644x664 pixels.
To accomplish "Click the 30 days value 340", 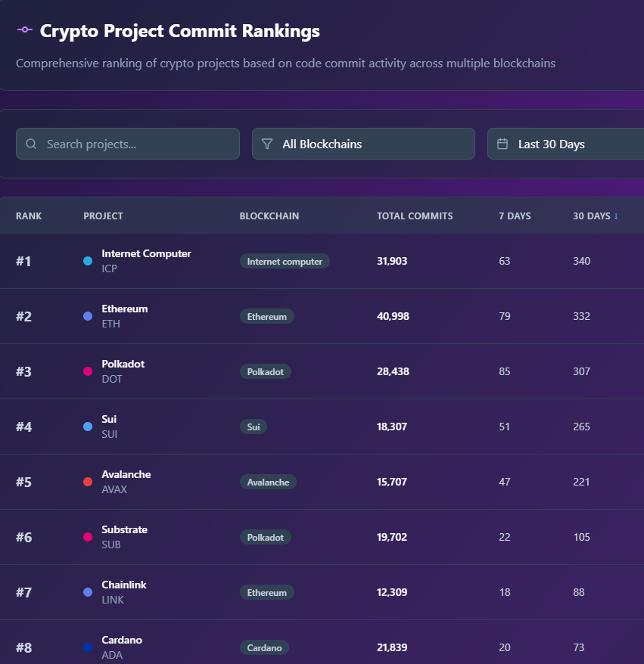I will pos(581,261).
